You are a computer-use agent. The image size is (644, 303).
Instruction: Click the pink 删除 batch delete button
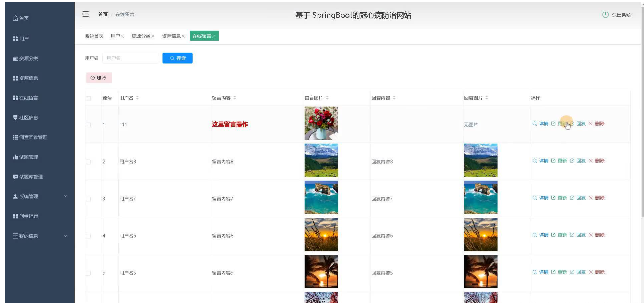pyautogui.click(x=99, y=78)
